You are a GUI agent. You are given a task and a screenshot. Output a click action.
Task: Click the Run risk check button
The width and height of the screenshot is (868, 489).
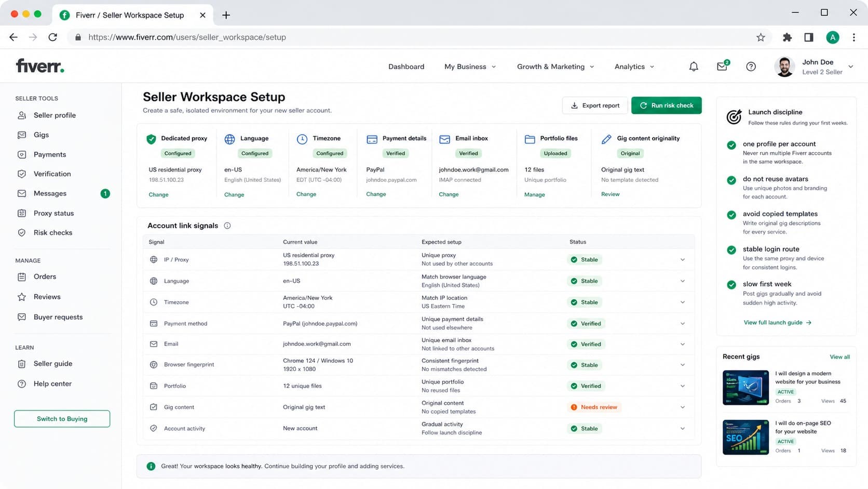[x=666, y=105]
